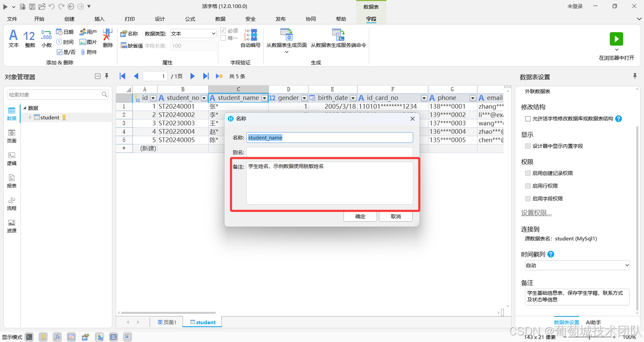
Task: Click 从数据表生成服务端命令
Action: (338, 38)
